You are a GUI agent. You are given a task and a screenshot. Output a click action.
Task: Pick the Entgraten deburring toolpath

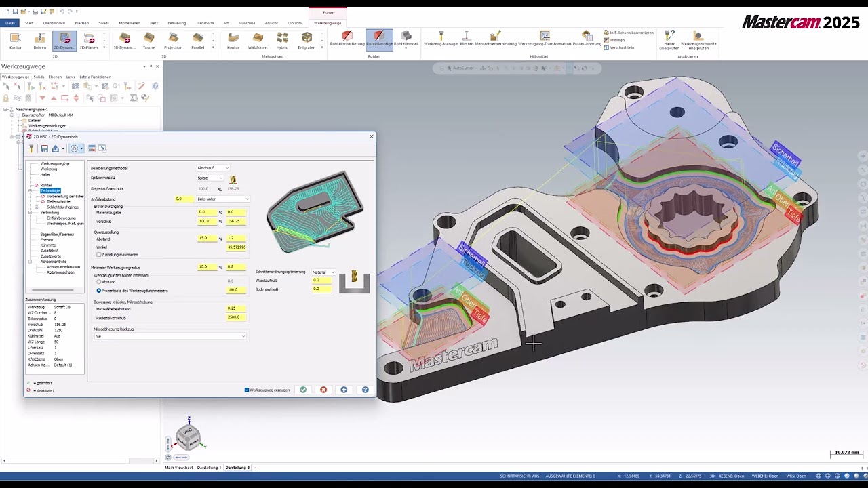point(307,40)
